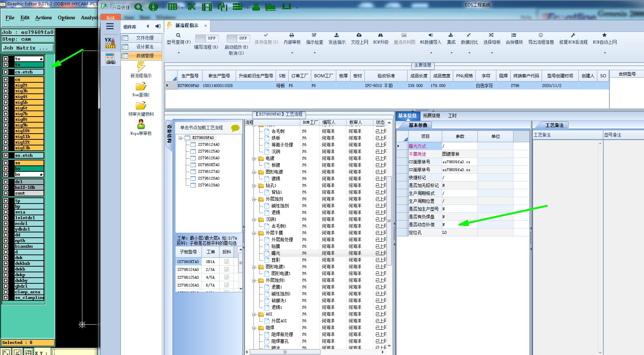The image size is (644, 355).
Task: Collapse the 电镀 process folder
Action: [x=254, y=159]
